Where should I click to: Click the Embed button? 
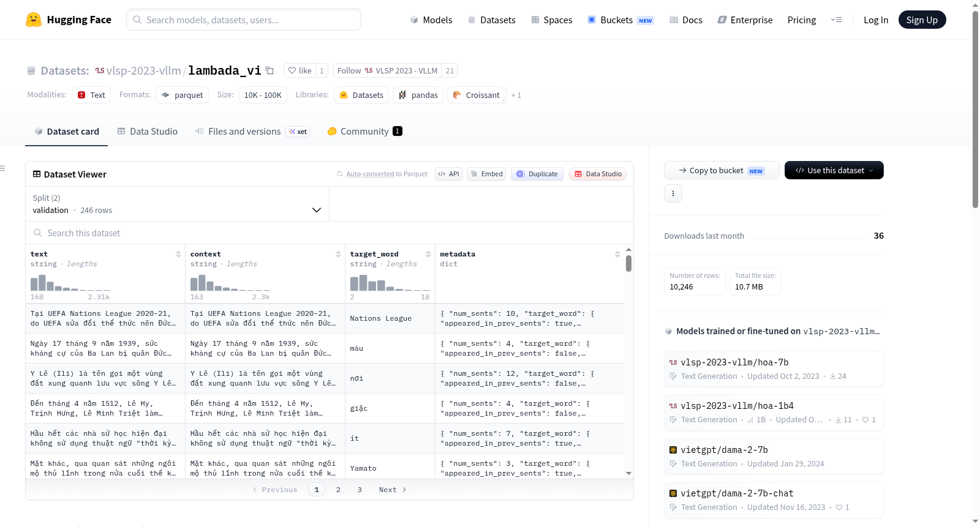486,174
